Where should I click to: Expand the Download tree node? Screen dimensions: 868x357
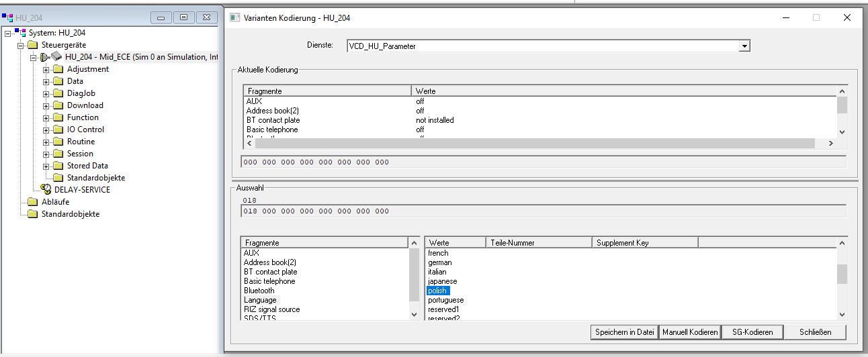pyautogui.click(x=46, y=105)
